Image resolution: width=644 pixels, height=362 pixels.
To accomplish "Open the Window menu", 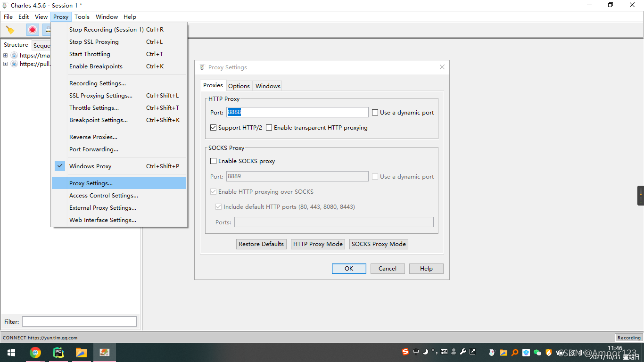I will [107, 16].
